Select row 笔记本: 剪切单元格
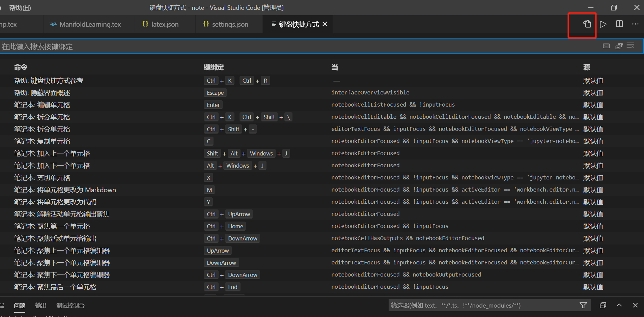The height and width of the screenshot is (317, 644). 322,178
